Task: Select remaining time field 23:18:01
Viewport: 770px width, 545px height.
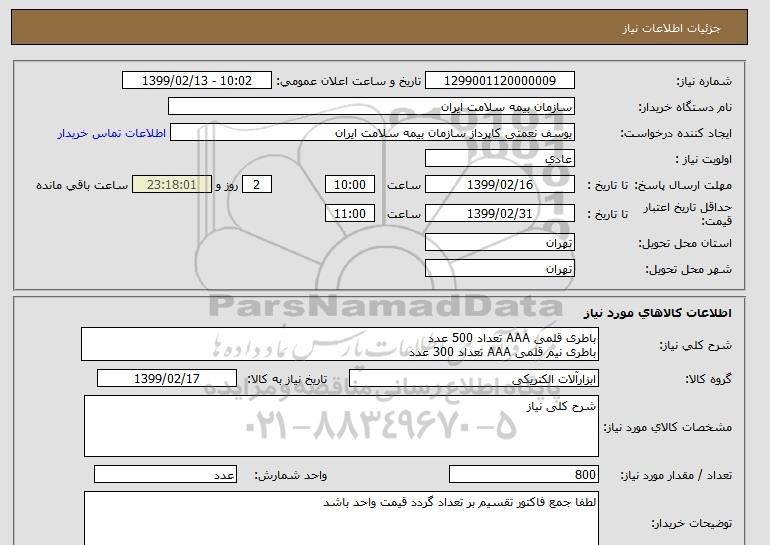Action: tap(172, 185)
